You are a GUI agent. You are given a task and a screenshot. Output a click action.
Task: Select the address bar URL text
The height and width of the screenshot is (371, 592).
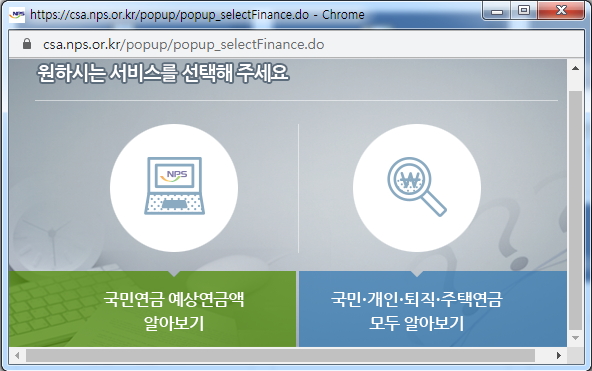click(183, 45)
